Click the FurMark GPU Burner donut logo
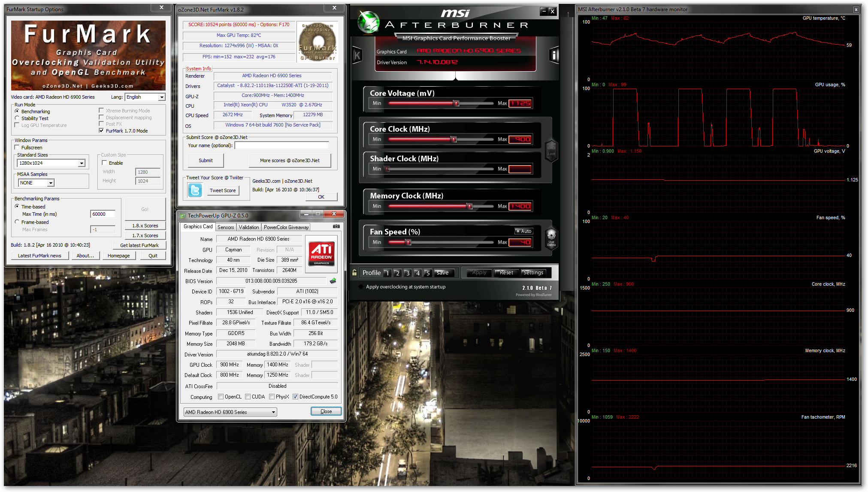The height and width of the screenshot is (492, 868). pyautogui.click(x=318, y=42)
